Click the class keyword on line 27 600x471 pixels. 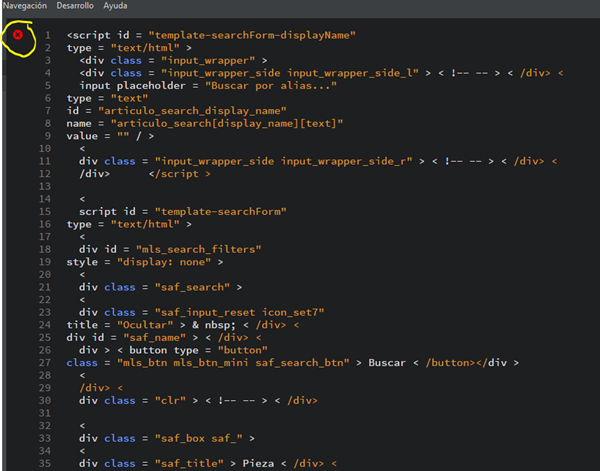pyautogui.click(x=82, y=363)
